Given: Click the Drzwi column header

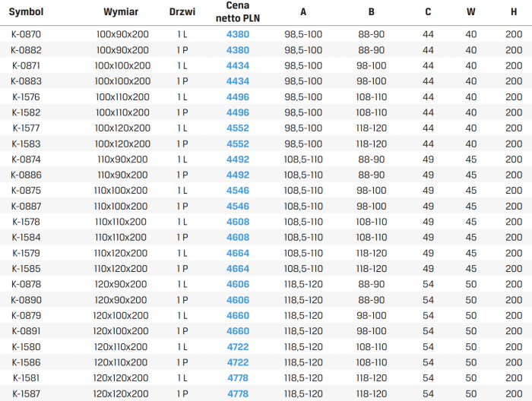Looking at the screenshot, I should pos(182,12).
